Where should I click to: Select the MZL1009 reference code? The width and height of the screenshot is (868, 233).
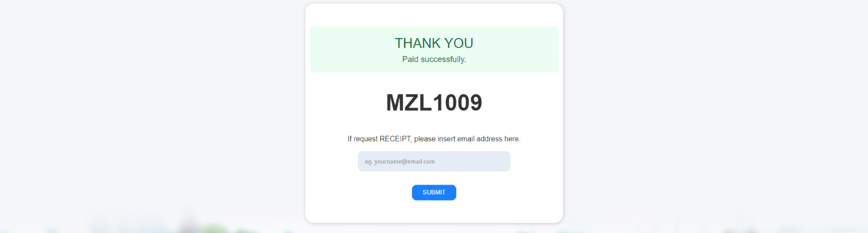click(x=433, y=103)
